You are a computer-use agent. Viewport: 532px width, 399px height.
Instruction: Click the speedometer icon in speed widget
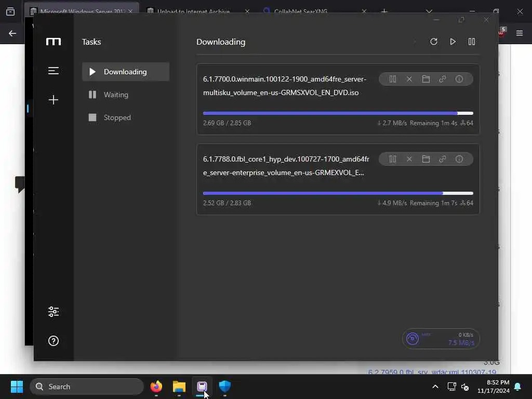click(x=412, y=339)
